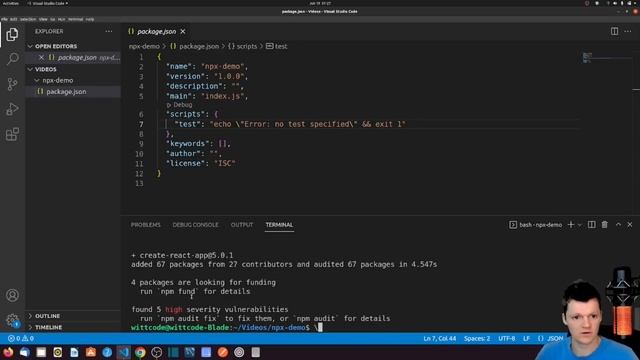Switch to the Debug Console tab
The height and width of the screenshot is (360, 640).
(196, 225)
